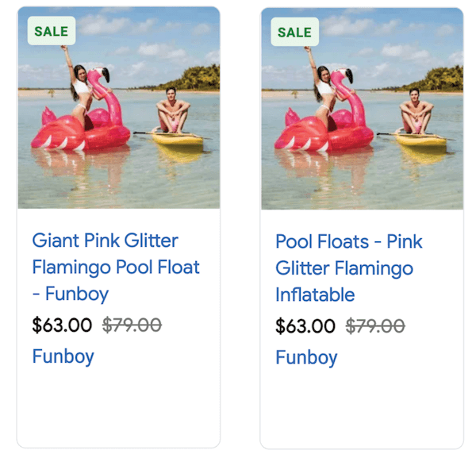Click SALE badge on Pool Floats card

pyautogui.click(x=294, y=32)
